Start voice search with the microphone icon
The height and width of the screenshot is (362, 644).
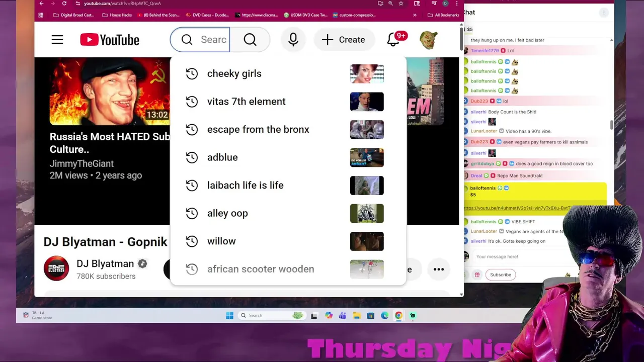[293, 40]
